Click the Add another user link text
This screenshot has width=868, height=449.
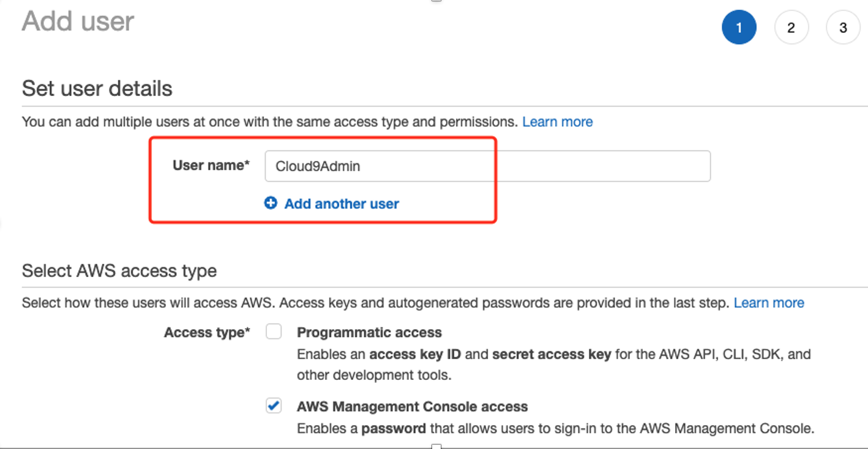342,204
